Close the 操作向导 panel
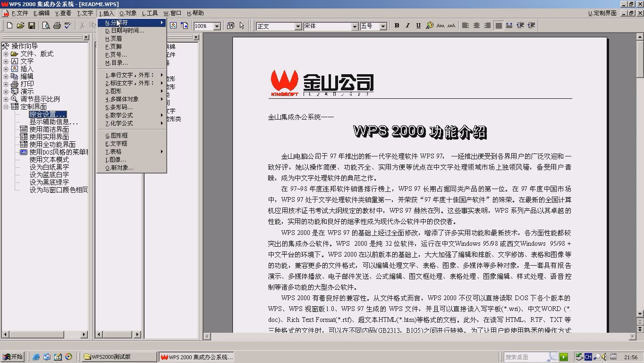Viewport: 644px width, 363px height. [86, 37]
